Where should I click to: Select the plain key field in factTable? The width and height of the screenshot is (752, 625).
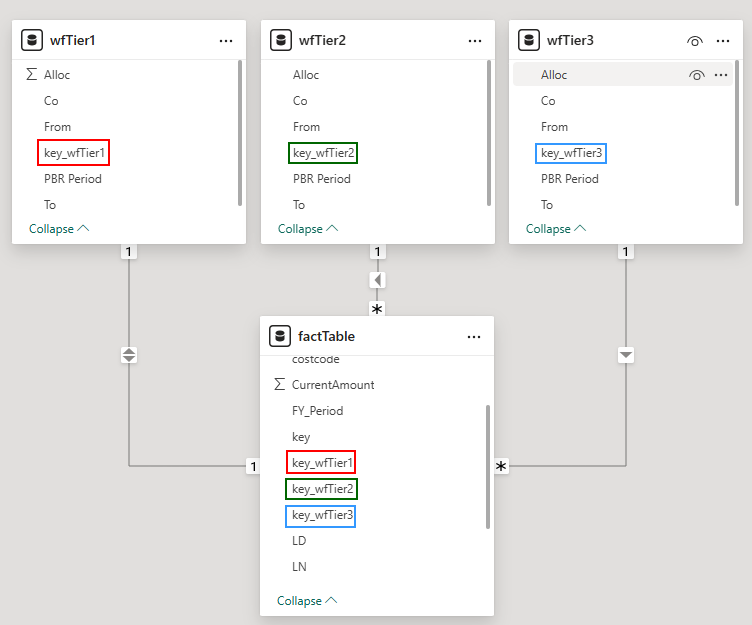tap(301, 436)
